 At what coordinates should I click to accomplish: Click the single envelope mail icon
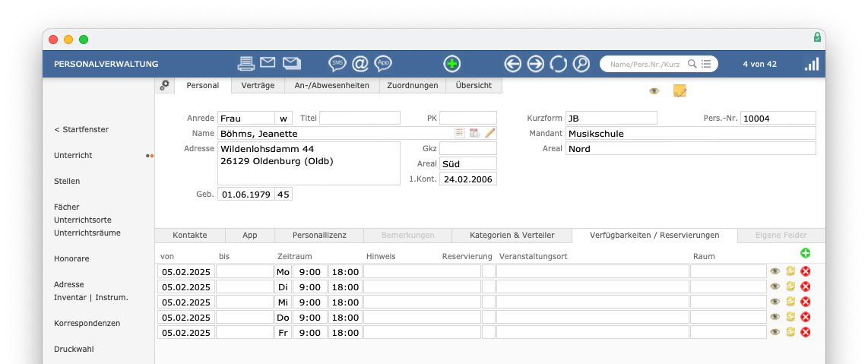pyautogui.click(x=268, y=62)
